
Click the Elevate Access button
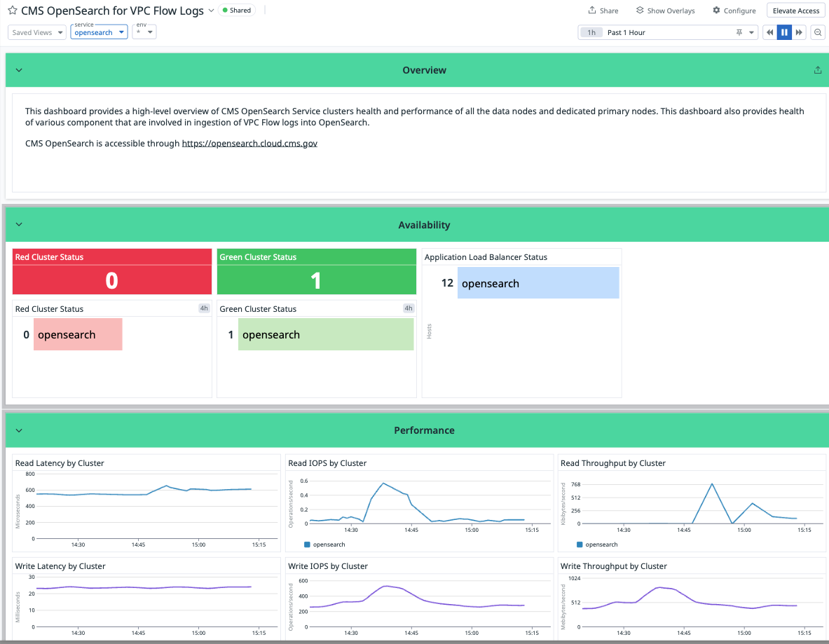click(795, 11)
